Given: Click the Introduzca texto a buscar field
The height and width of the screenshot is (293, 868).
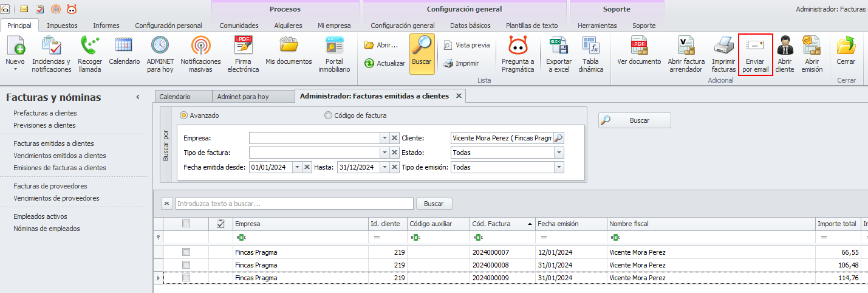Looking at the screenshot, I should pyautogui.click(x=295, y=204).
